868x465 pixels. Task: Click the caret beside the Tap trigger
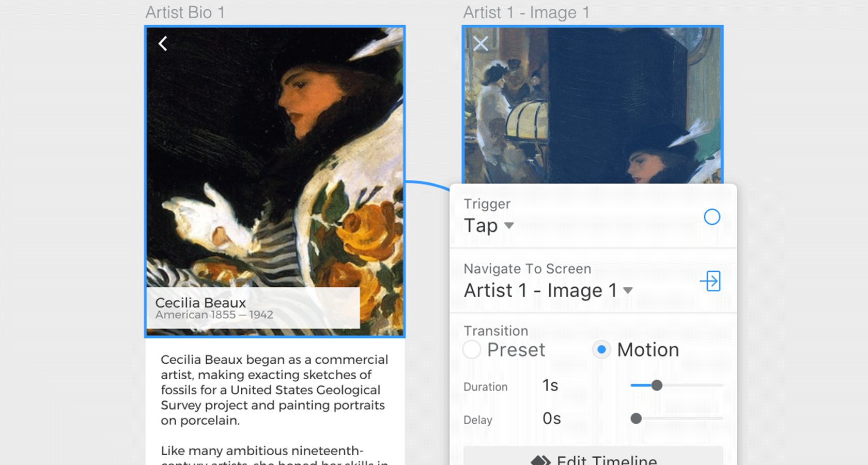[509, 226]
